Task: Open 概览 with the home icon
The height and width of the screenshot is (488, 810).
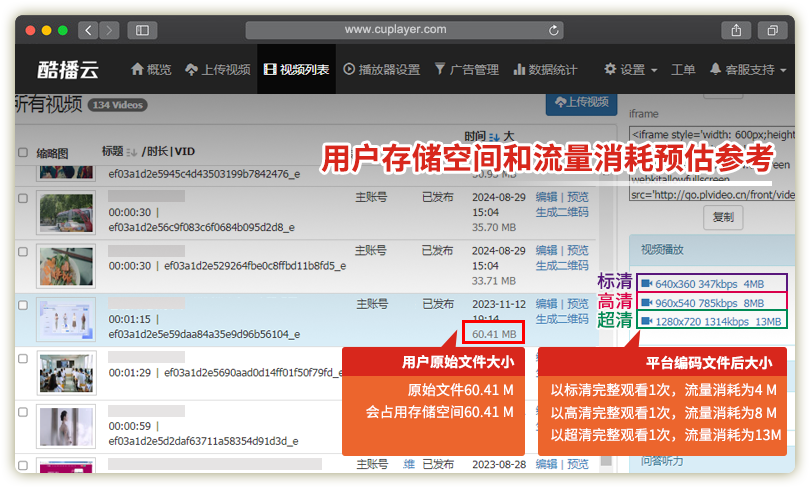Action: pos(151,70)
